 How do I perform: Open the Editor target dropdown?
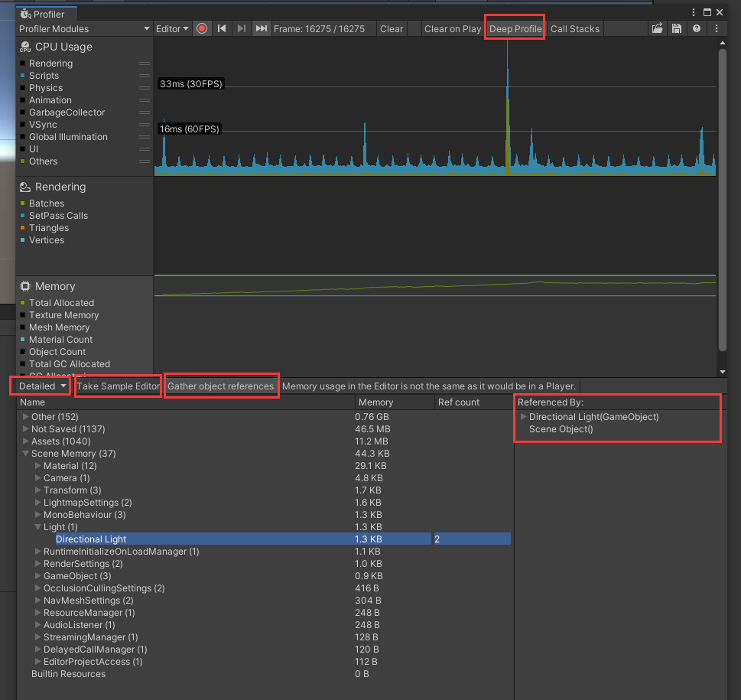pos(171,28)
